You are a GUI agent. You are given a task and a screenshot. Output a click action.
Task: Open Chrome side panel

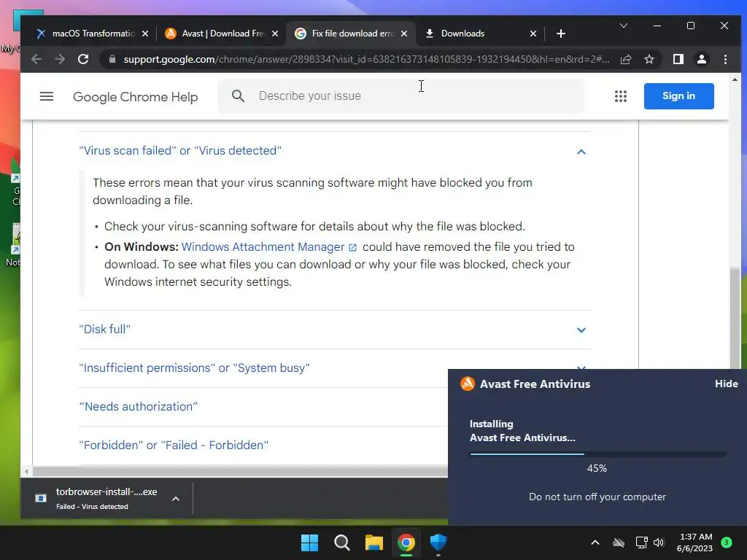[678, 59]
